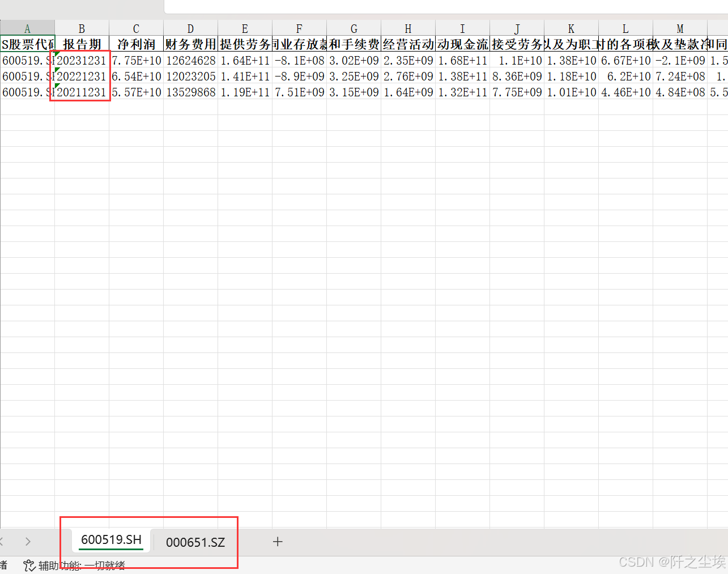Click cell with report period 20221231
The image size is (728, 574).
[82, 76]
